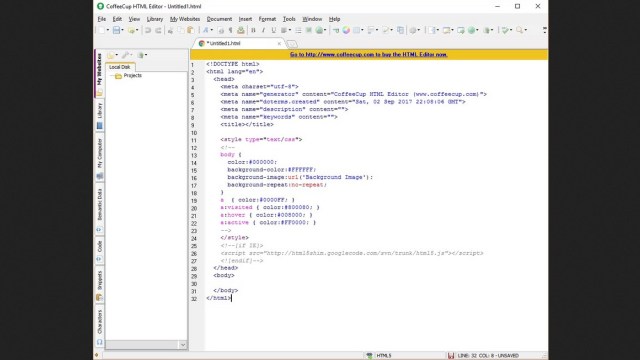The height and width of the screenshot is (360, 640).
Task: Open the Open-file dropdown arrow
Action: tap(137, 30)
